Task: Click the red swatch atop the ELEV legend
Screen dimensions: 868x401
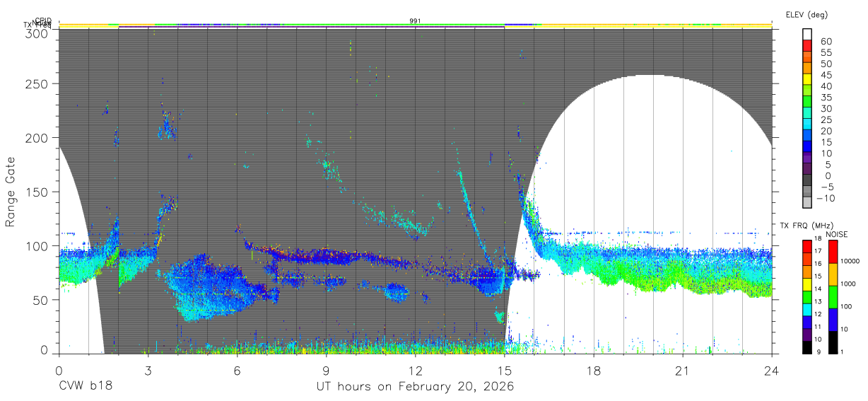Action: click(807, 45)
